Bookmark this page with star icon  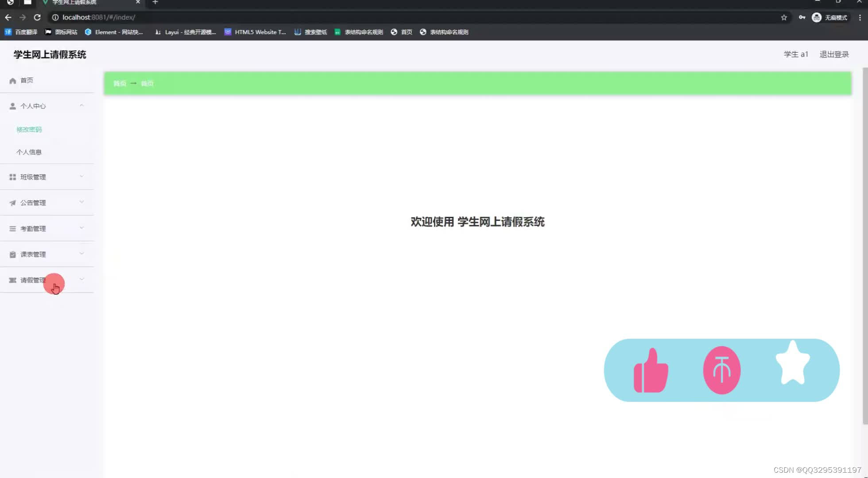(x=784, y=17)
